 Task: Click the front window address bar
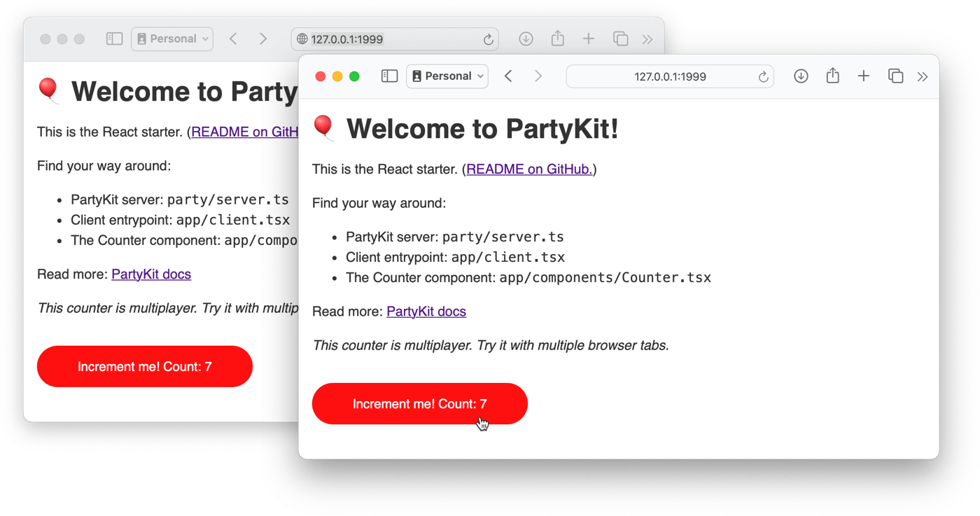[x=670, y=76]
